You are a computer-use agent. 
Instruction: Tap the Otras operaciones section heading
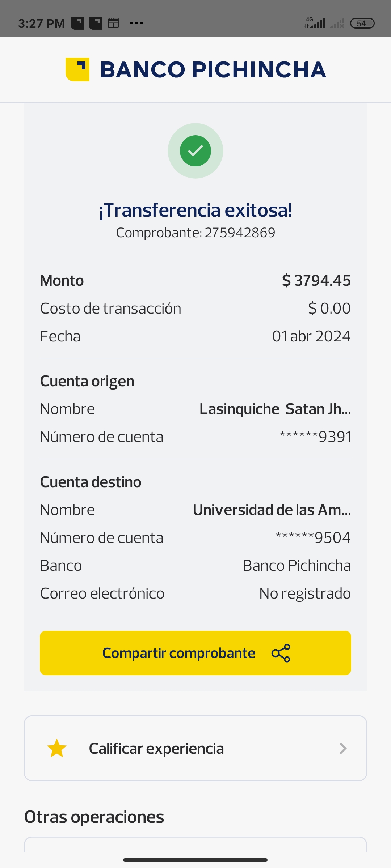[x=94, y=817]
